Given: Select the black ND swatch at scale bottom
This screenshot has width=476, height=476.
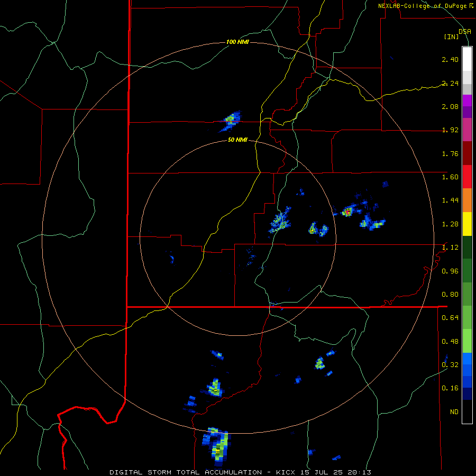Looking at the screenshot, I should 467,411.
